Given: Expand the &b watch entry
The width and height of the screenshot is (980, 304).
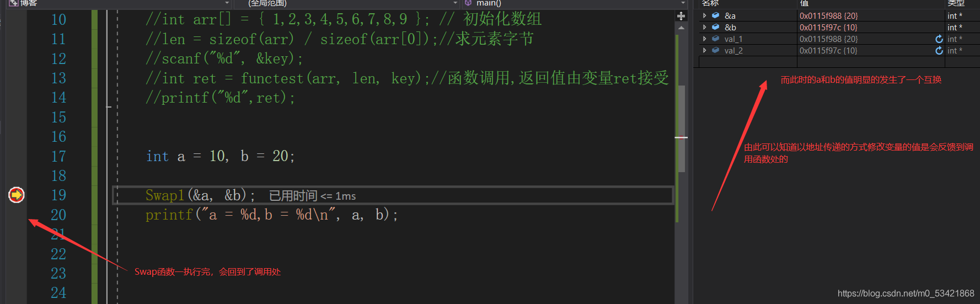Looking at the screenshot, I should [705, 27].
